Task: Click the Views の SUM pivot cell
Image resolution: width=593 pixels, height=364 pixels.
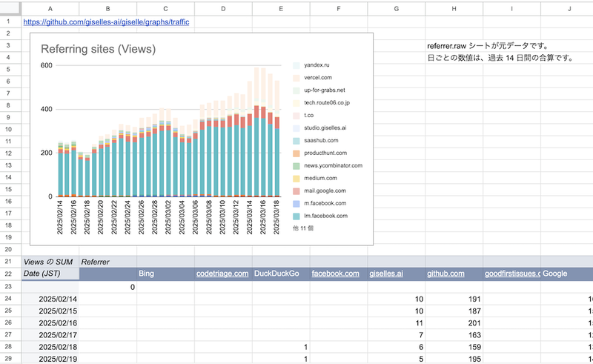Action: tap(50, 262)
